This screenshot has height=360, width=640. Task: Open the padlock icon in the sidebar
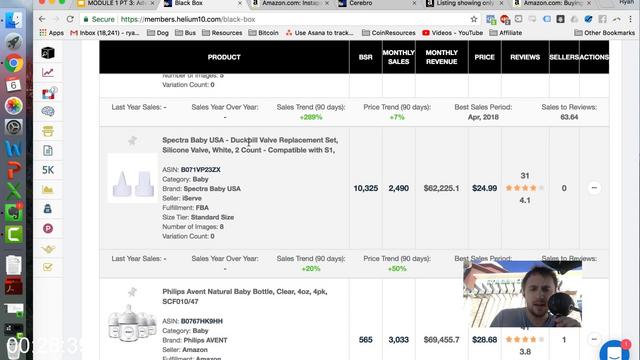point(48,209)
